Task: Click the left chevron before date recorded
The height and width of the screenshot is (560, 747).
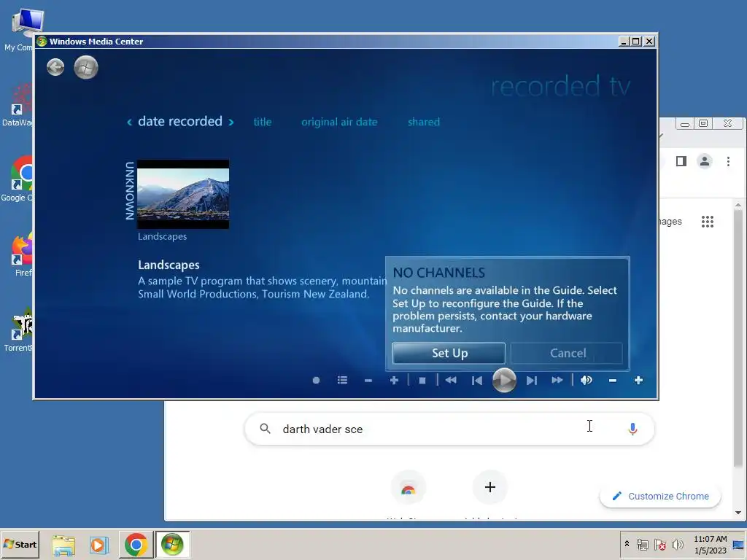Action: pyautogui.click(x=129, y=122)
